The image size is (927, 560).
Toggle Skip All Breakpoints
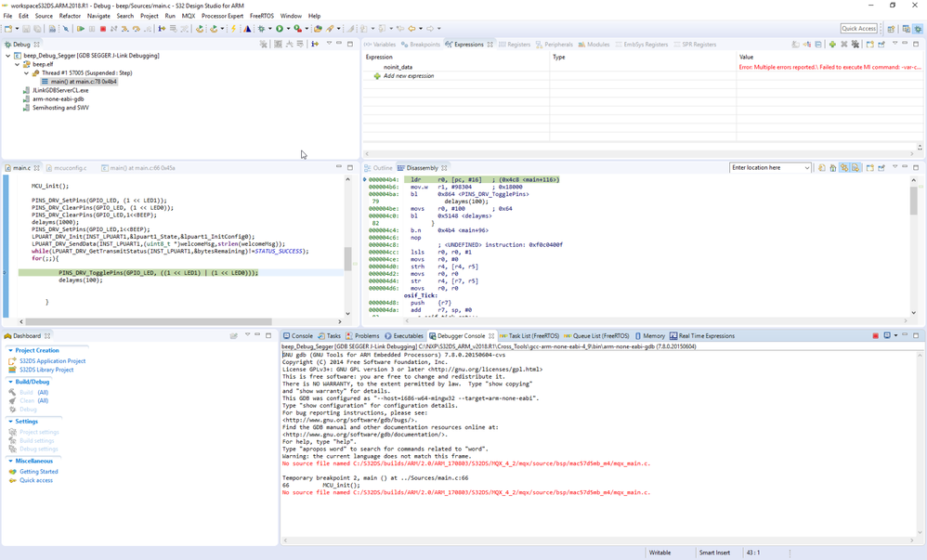66,29
